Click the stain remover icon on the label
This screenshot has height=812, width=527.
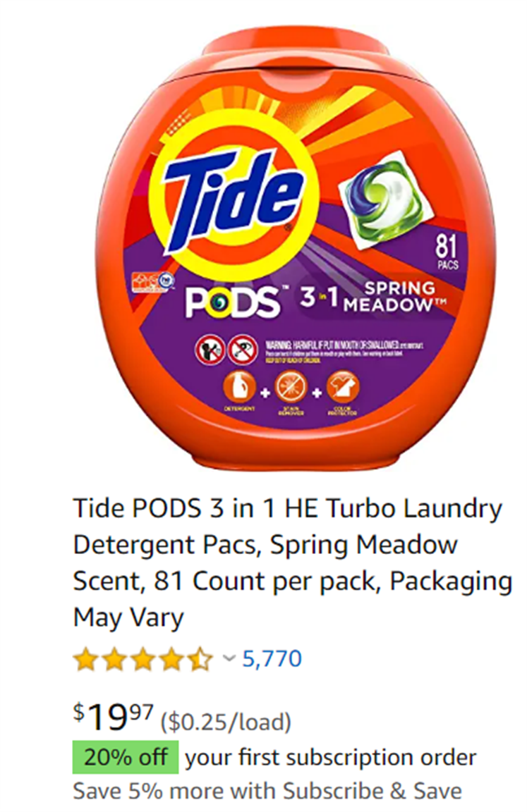(x=291, y=388)
